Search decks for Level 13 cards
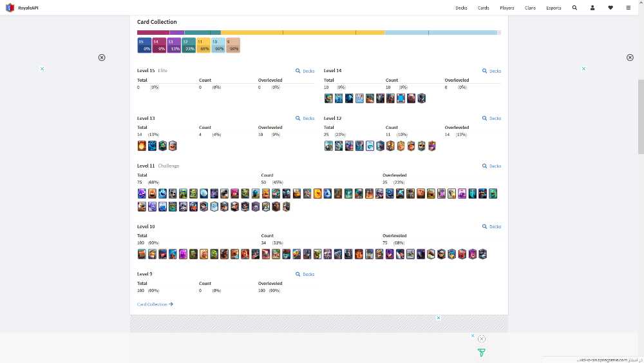 pos(305,119)
